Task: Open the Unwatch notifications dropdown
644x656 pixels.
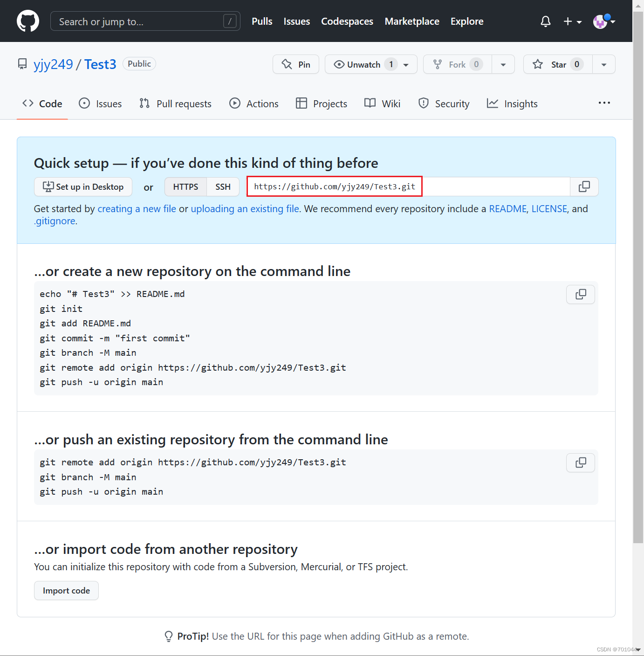Action: coord(371,64)
